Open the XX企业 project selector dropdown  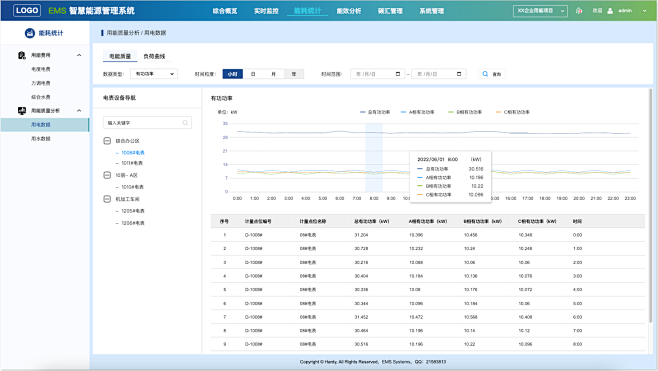[x=540, y=11]
